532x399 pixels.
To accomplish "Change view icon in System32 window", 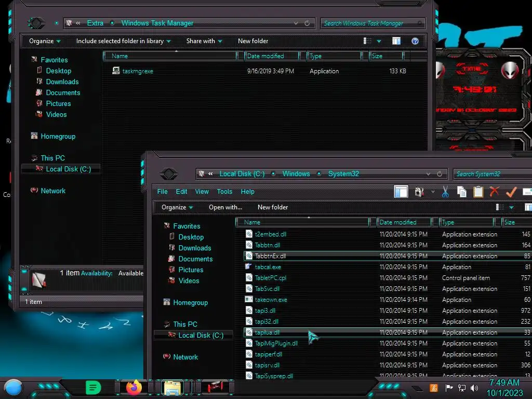I will [x=500, y=207].
